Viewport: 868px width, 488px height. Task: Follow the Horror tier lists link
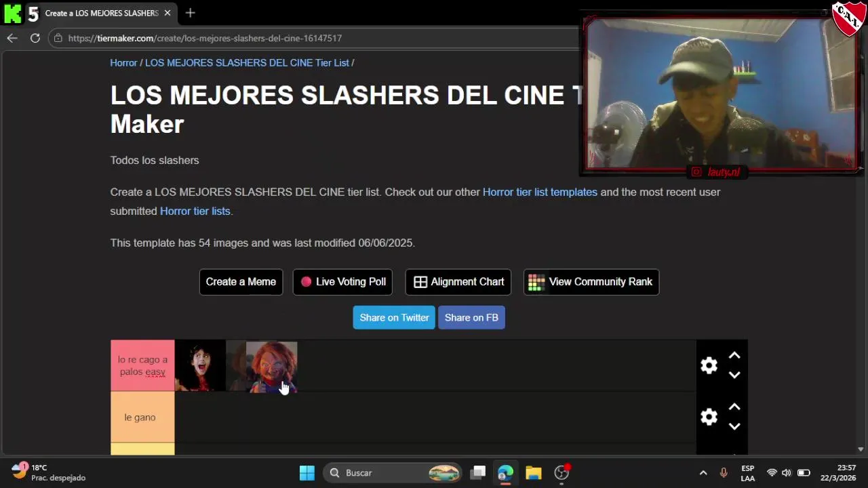(195, 211)
